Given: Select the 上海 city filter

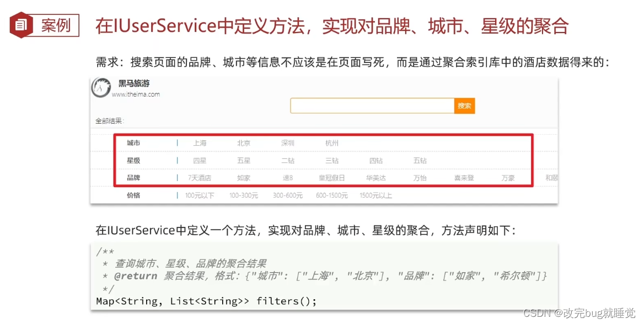Looking at the screenshot, I should pyautogui.click(x=200, y=142).
